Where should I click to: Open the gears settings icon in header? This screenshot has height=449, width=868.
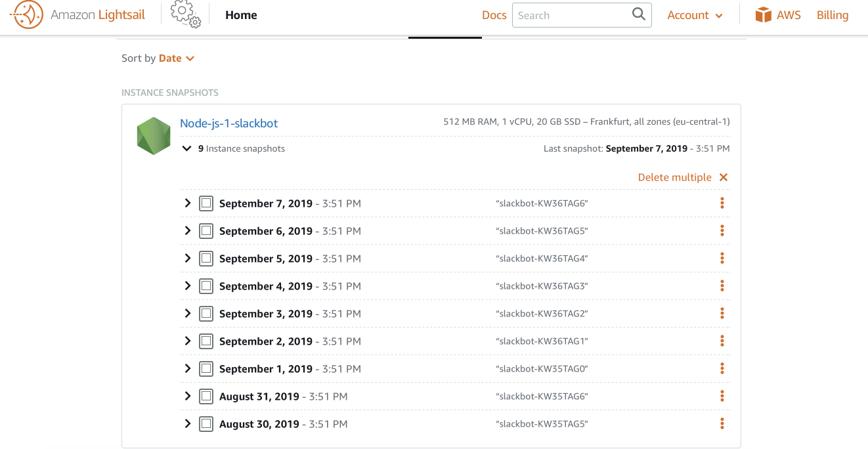click(x=185, y=14)
